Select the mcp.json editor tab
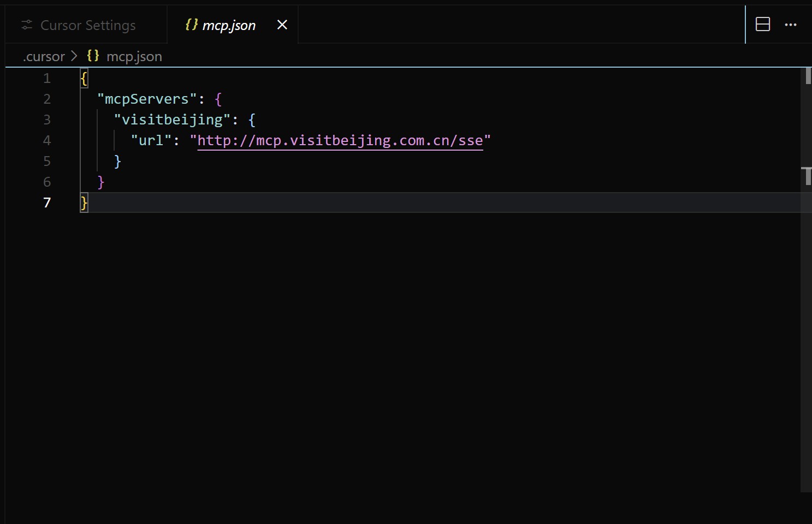Image resolution: width=812 pixels, height=524 pixels. click(228, 25)
